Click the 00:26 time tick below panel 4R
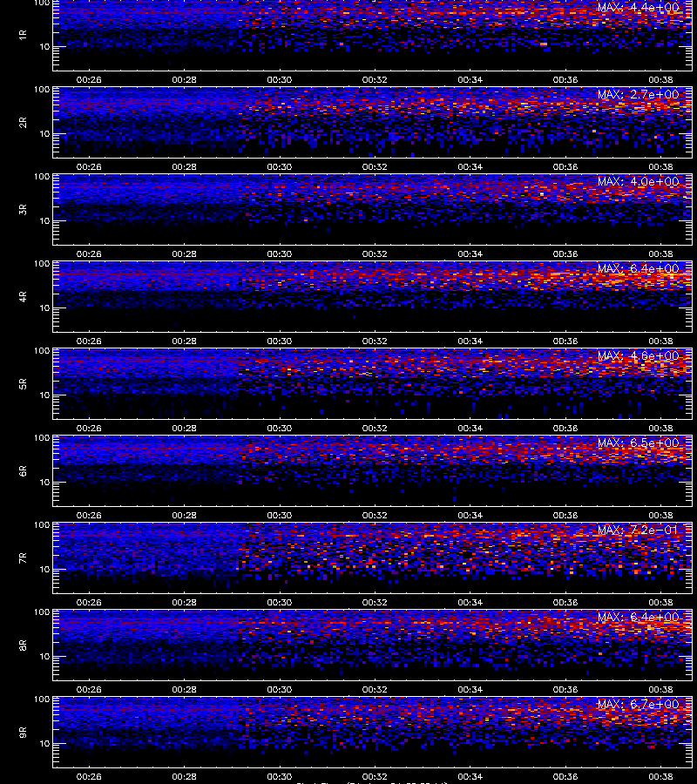697x784 pixels. (x=89, y=341)
